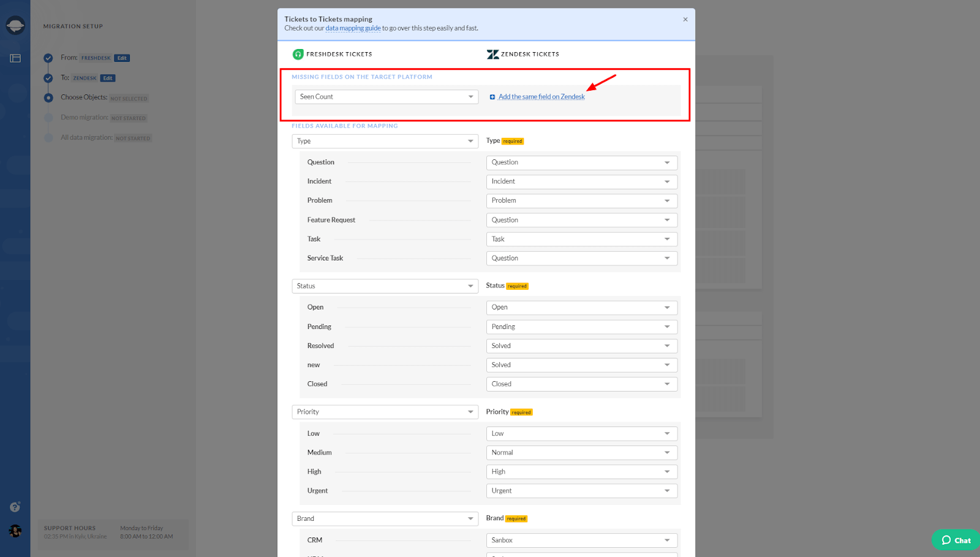Viewport: 980px width, 557px height.
Task: Click the Choose Objects step indicator
Action: 48,98
